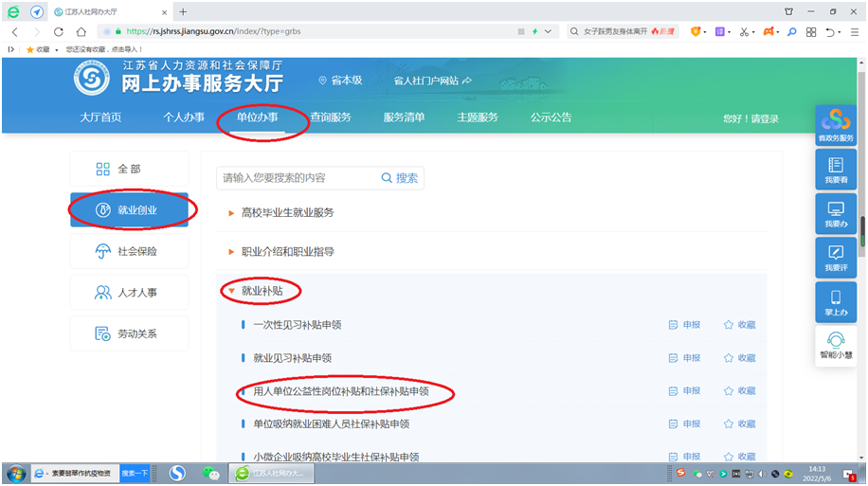868x486 pixels.
Task: Expand the 职业介绍和职业指导 section
Action: click(x=287, y=252)
